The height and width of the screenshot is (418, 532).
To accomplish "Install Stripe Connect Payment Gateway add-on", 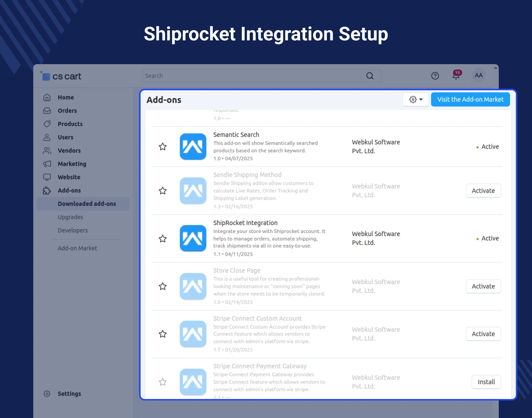I will [486, 382].
